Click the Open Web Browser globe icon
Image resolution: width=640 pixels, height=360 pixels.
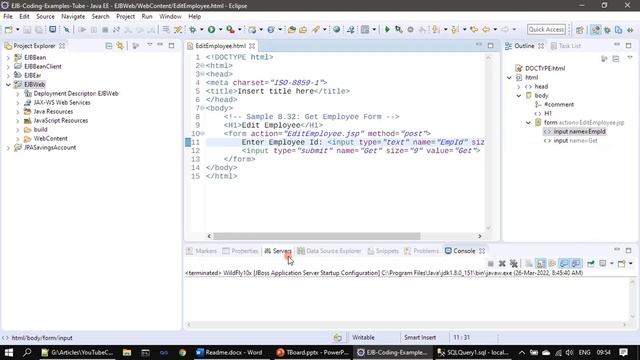336,29
